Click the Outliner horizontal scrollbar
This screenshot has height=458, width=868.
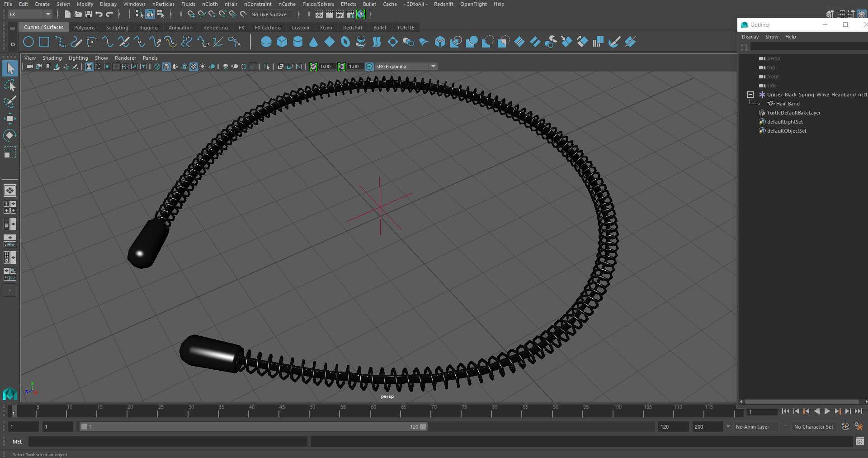click(x=802, y=401)
